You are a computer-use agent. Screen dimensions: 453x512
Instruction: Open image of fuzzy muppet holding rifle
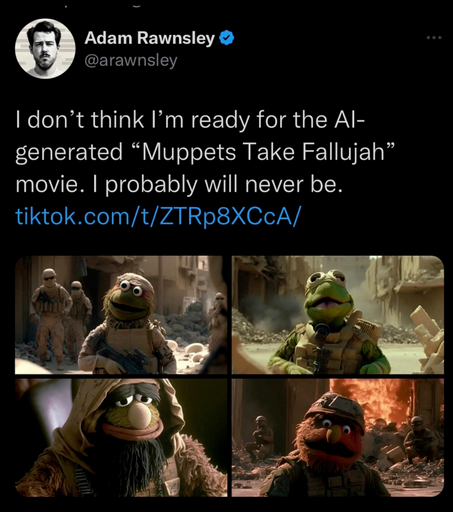click(121, 315)
